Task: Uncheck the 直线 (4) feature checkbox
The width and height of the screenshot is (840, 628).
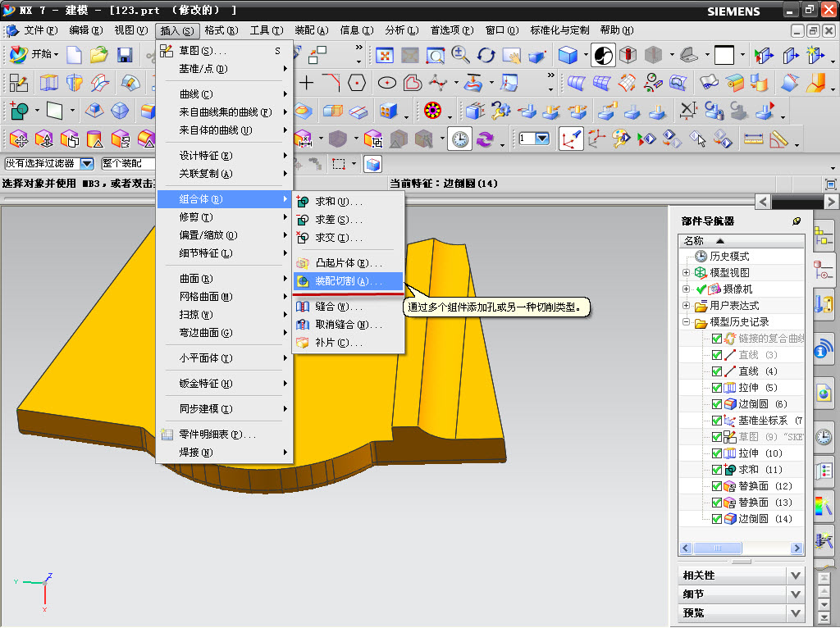Action: [716, 371]
